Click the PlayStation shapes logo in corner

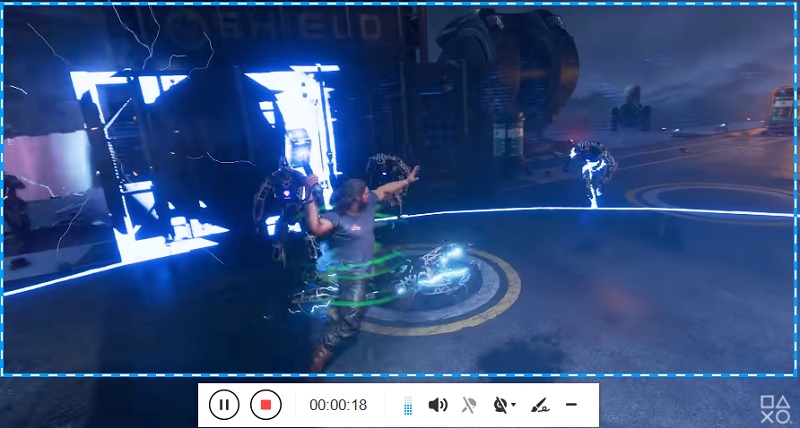pos(774,409)
